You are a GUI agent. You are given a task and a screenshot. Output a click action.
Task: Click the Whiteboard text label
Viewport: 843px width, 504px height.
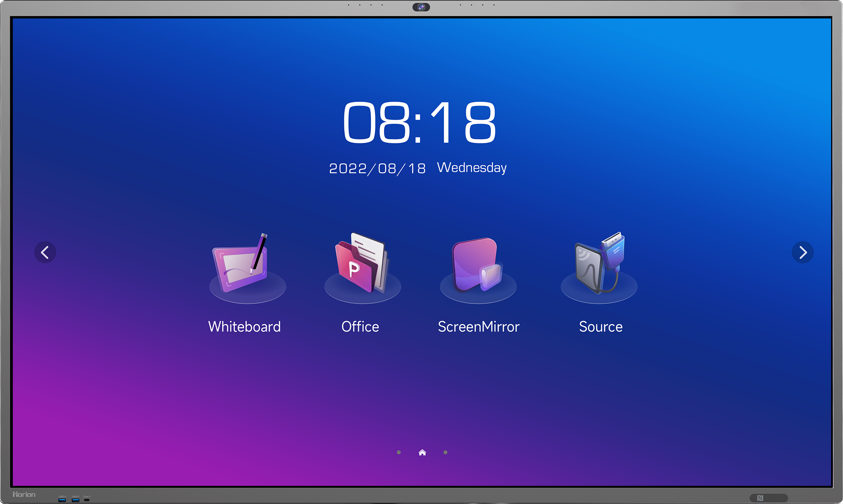pyautogui.click(x=244, y=327)
